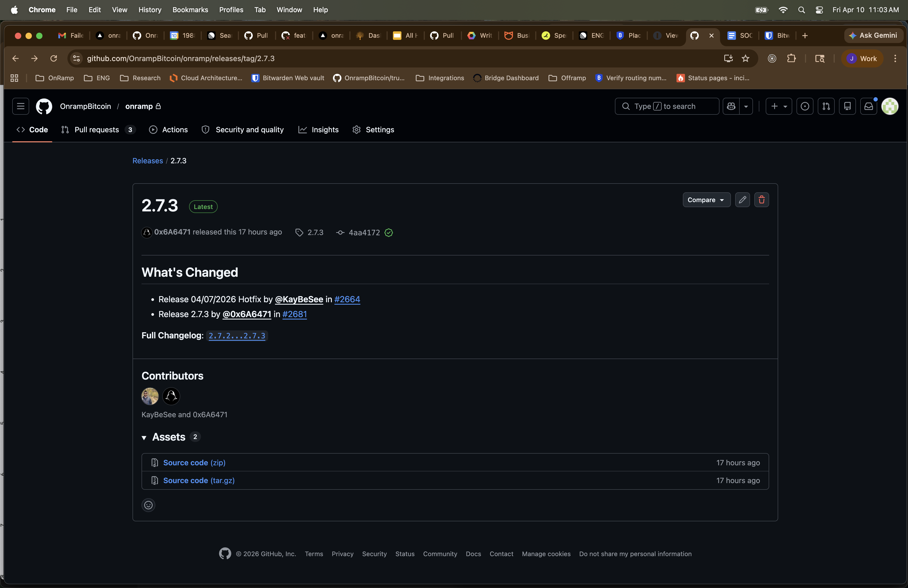This screenshot has height=588, width=908.
Task: Click the delete release trash icon
Action: [x=761, y=200]
